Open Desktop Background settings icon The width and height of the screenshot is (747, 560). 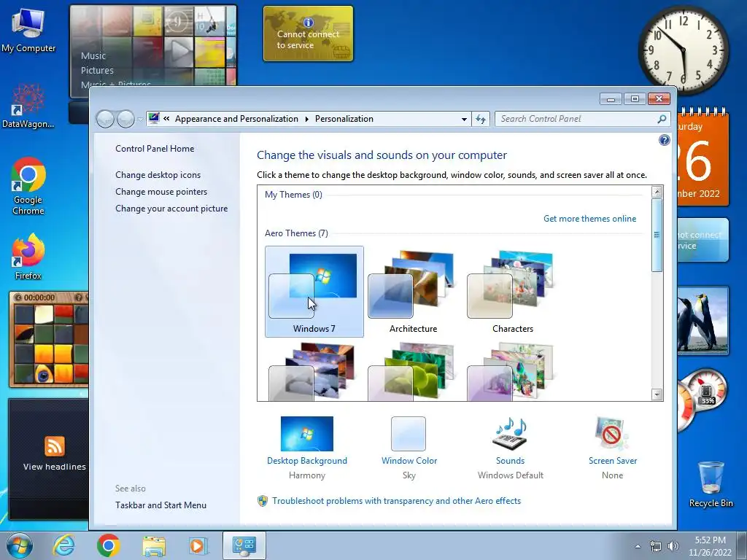pos(307,433)
